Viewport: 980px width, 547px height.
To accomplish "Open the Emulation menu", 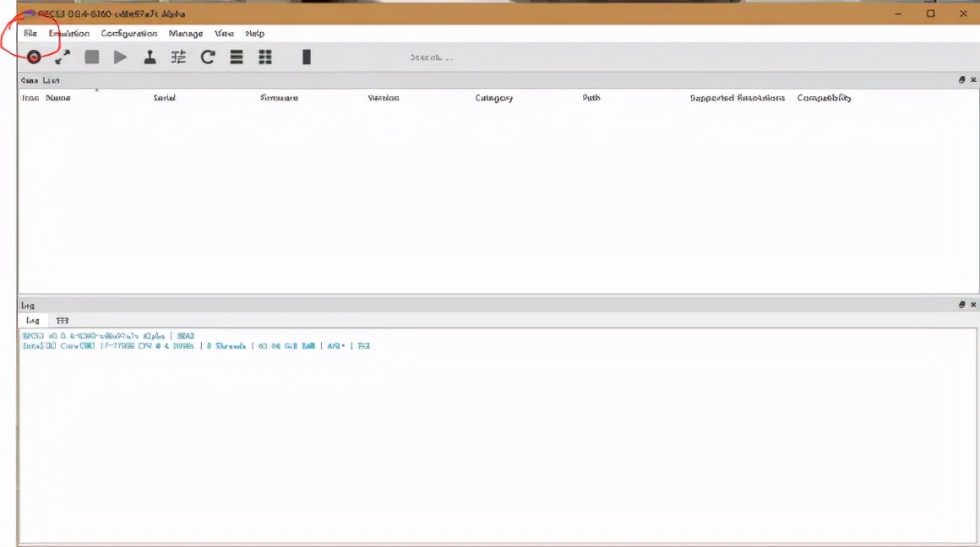I will coord(69,34).
